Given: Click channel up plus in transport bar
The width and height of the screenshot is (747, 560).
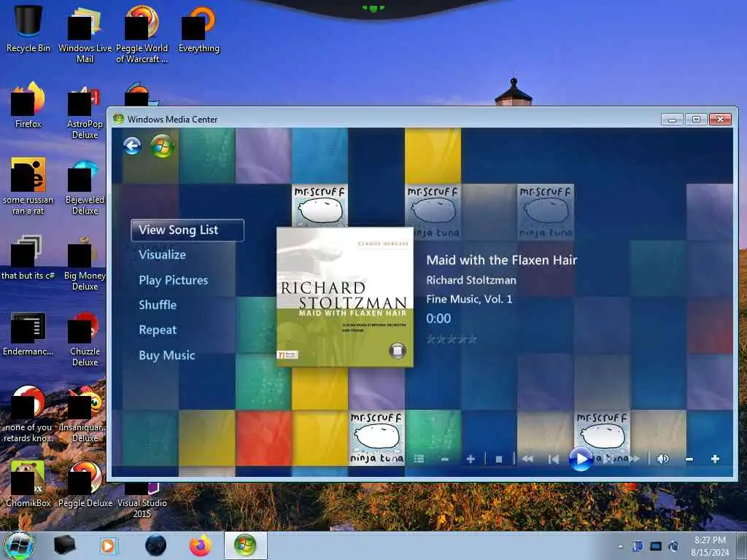Looking at the screenshot, I should point(471,459).
